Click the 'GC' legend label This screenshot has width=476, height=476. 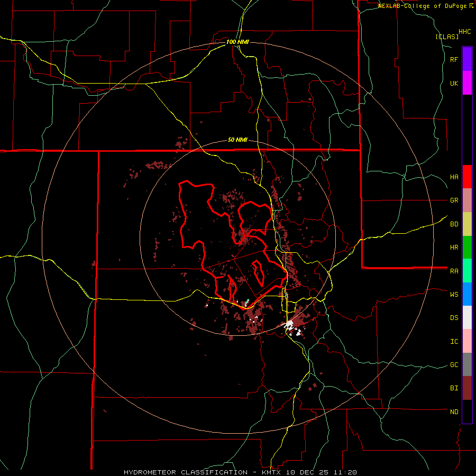tap(454, 365)
